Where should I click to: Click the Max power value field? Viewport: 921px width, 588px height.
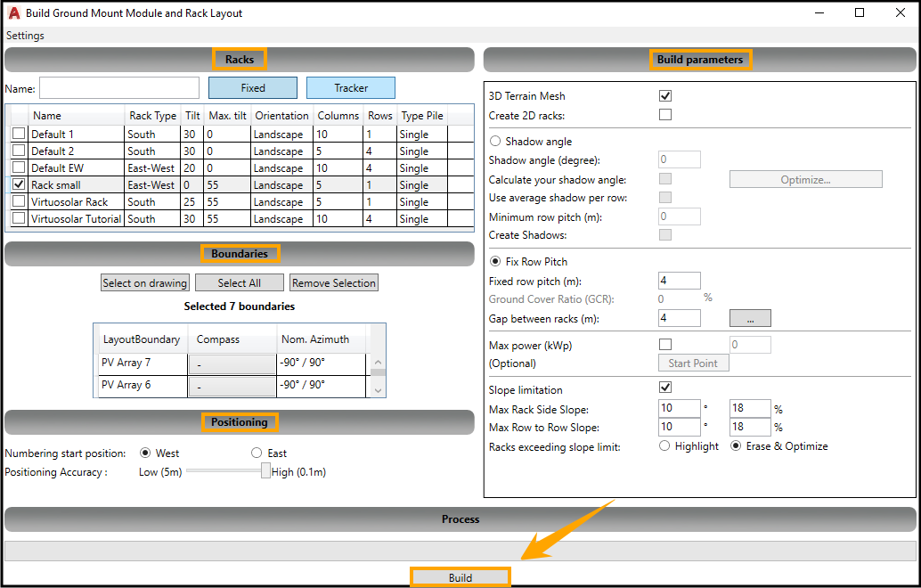click(x=750, y=345)
